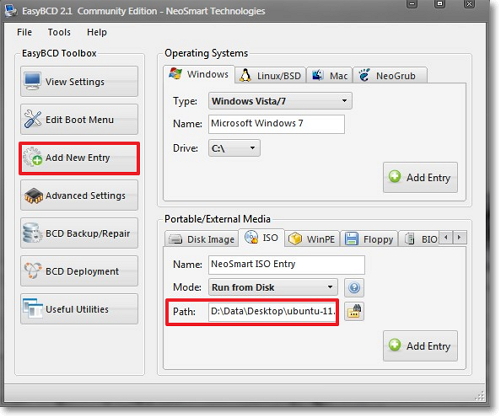Click Add Entry in Portable/External Media section
Image resolution: width=499 pixels, height=416 pixels.
click(x=420, y=346)
